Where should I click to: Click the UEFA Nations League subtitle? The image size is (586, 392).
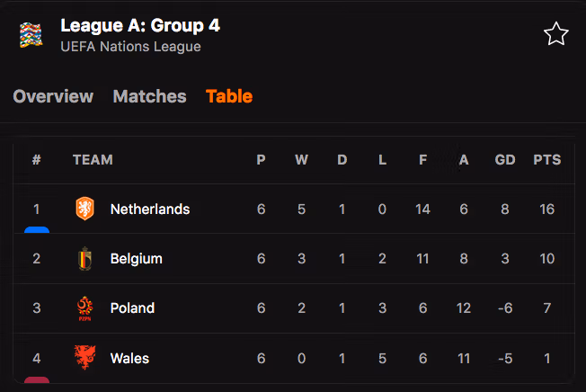click(x=130, y=47)
